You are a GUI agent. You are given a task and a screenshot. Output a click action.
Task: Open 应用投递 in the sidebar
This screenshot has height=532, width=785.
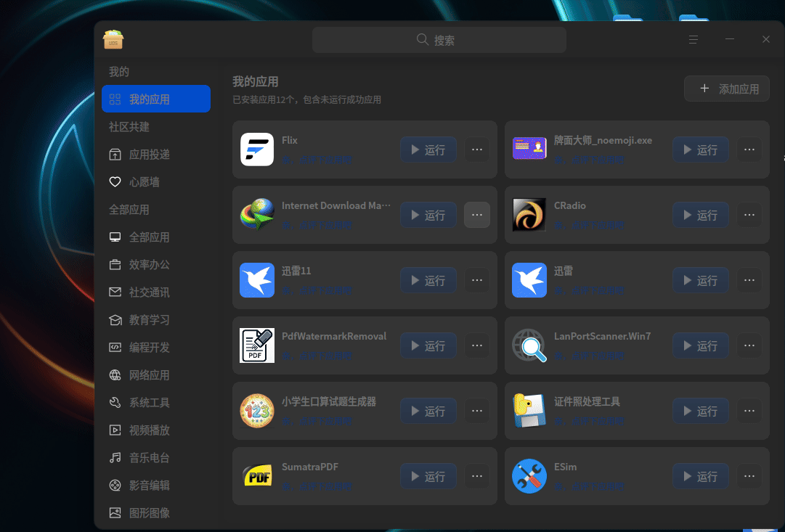coord(156,154)
